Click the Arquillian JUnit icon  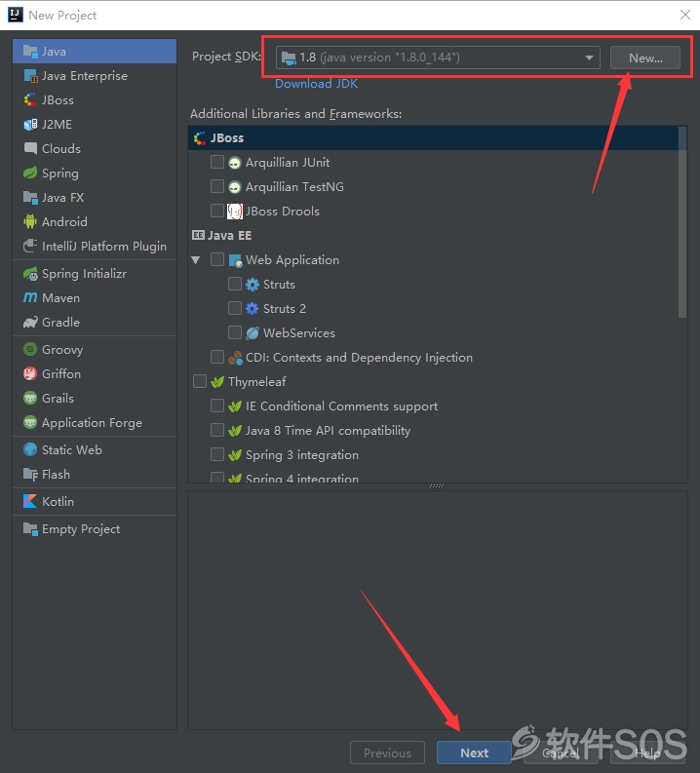click(x=235, y=163)
